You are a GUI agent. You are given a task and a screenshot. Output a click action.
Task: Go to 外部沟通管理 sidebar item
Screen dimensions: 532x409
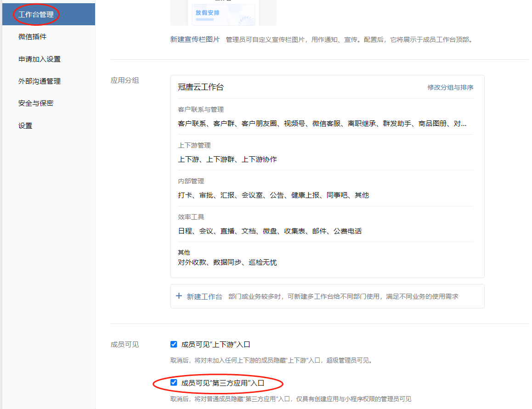(40, 81)
